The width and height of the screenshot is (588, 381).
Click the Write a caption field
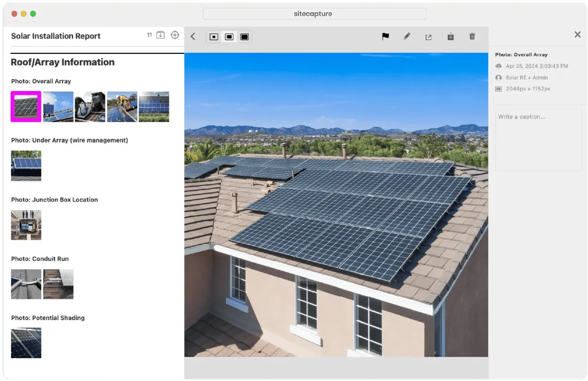(538, 140)
